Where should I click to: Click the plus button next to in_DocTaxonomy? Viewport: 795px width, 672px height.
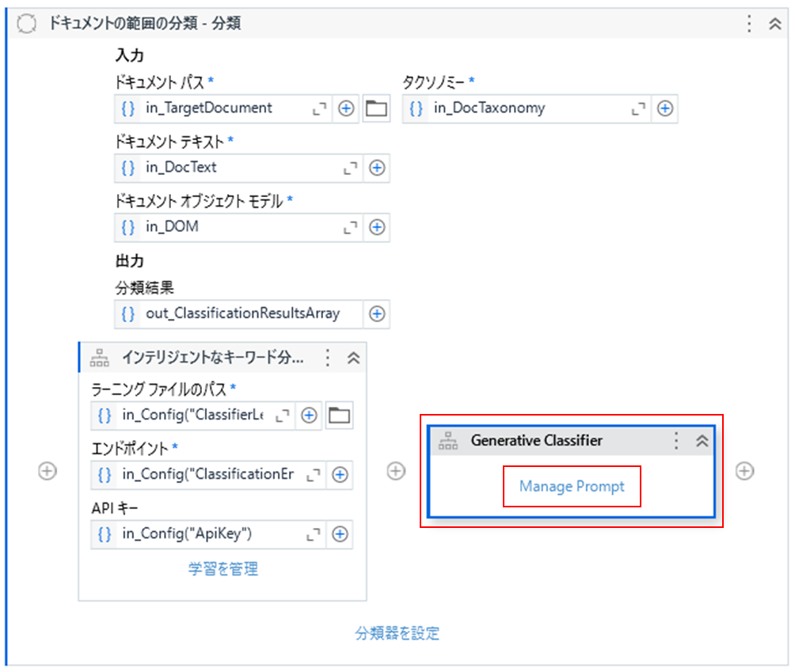point(664,108)
